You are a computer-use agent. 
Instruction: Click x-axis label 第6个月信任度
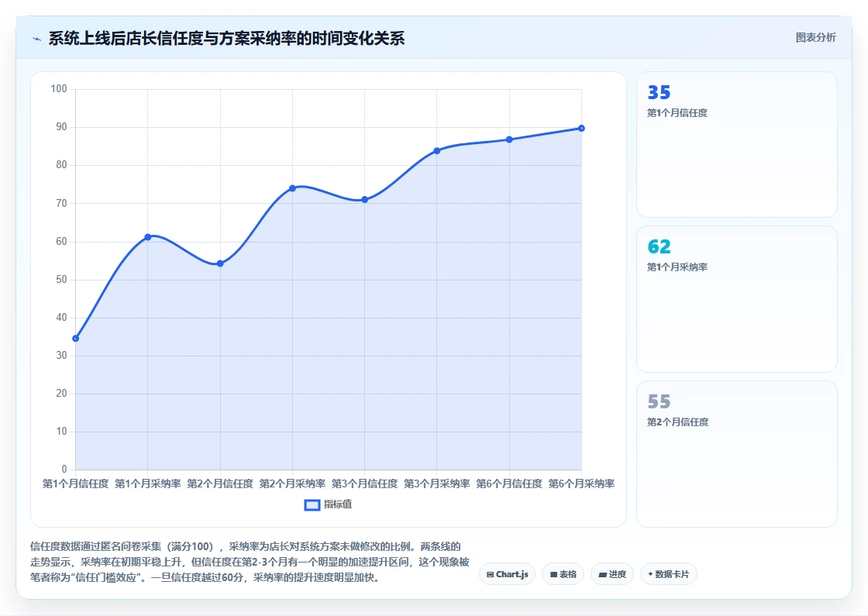click(x=509, y=484)
